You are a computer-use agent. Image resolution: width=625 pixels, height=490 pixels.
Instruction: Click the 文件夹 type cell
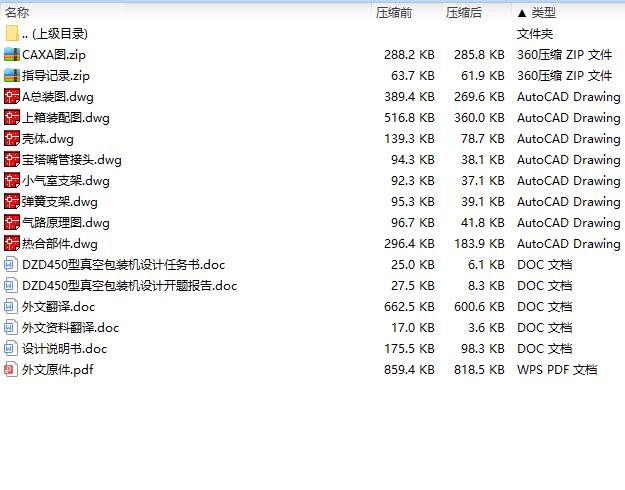click(535, 34)
